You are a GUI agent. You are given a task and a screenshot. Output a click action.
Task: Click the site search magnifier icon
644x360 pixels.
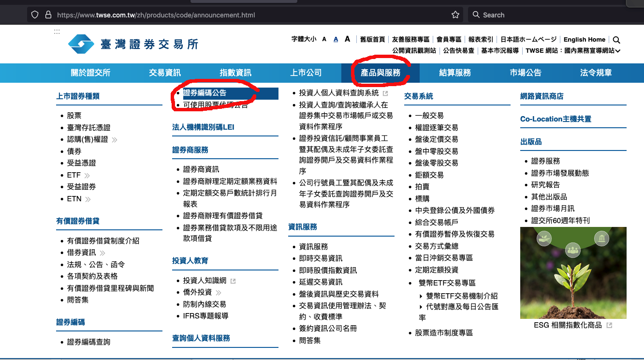(616, 40)
